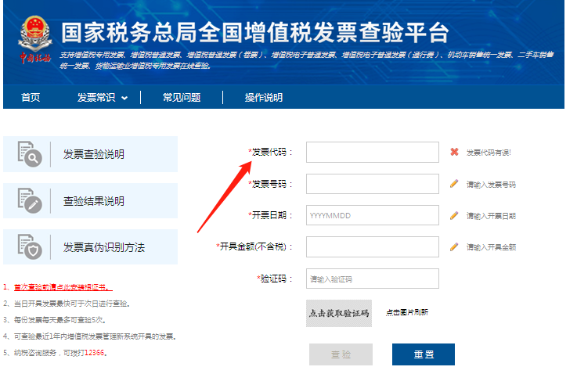This screenshot has width=577, height=392.
Task: Focus the 开票日期 YYYYMMDD field
Action: 373,215
